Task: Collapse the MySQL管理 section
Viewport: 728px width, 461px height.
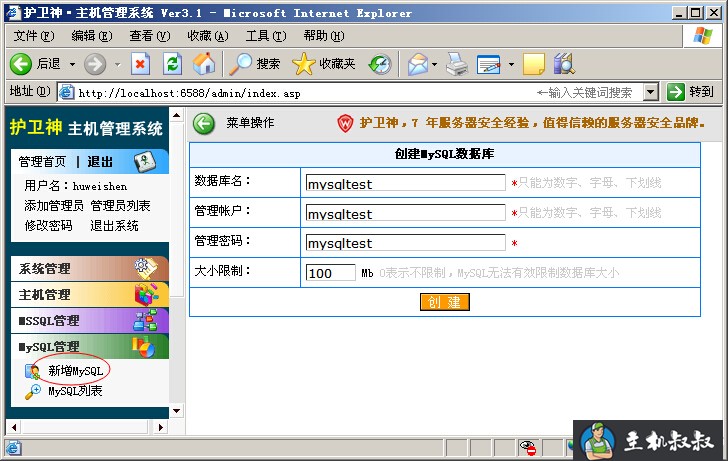Action: (90, 346)
